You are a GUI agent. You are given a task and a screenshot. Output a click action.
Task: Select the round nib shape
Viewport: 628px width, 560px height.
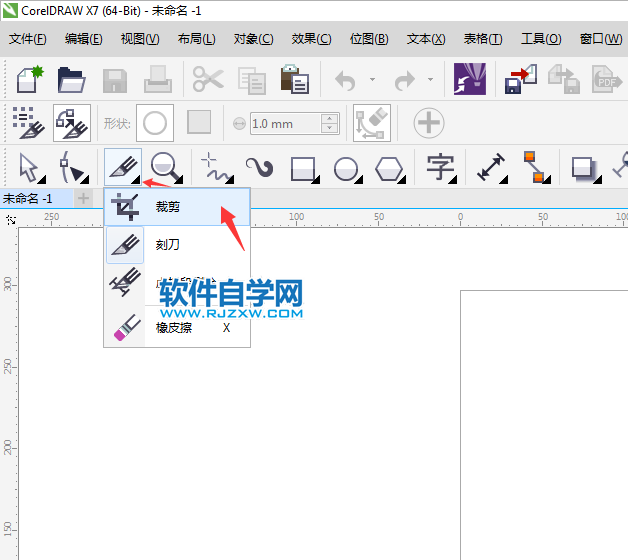pyautogui.click(x=155, y=123)
